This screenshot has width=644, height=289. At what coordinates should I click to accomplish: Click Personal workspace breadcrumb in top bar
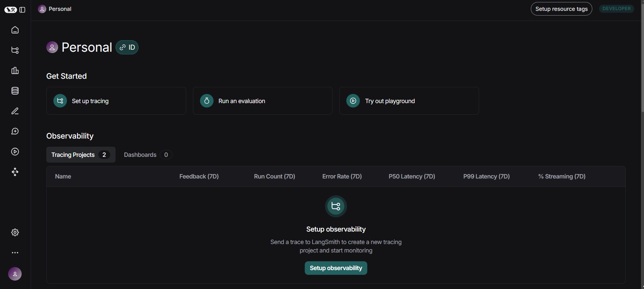[x=55, y=9]
